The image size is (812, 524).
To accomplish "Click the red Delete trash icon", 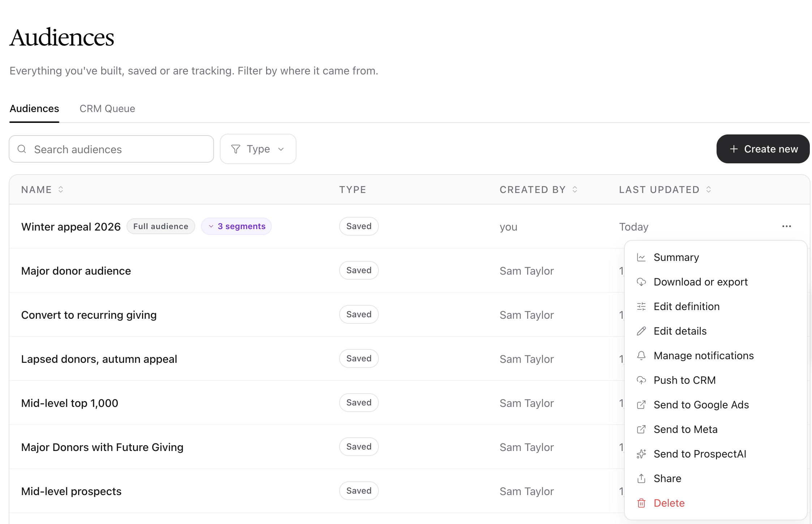I will tap(641, 503).
